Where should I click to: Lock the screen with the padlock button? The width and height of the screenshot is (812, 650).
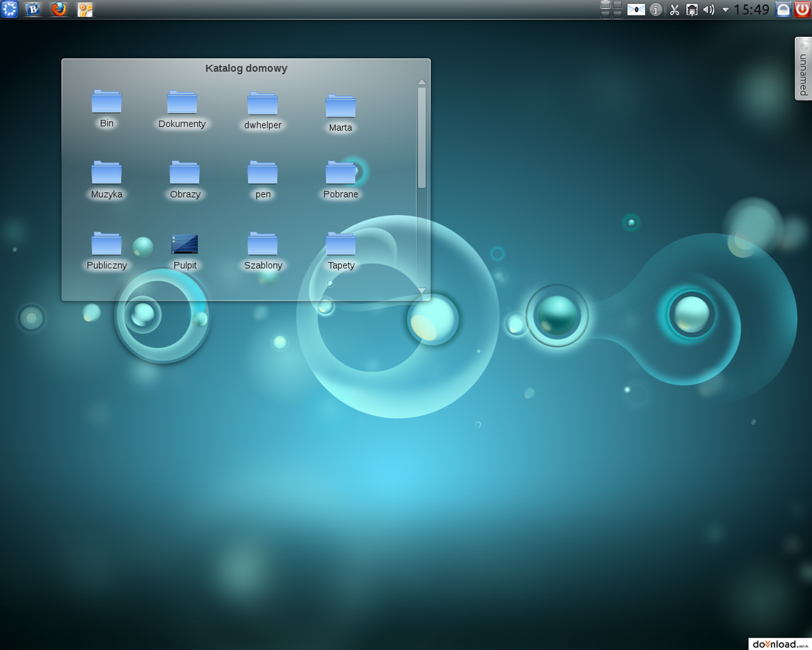point(783,10)
